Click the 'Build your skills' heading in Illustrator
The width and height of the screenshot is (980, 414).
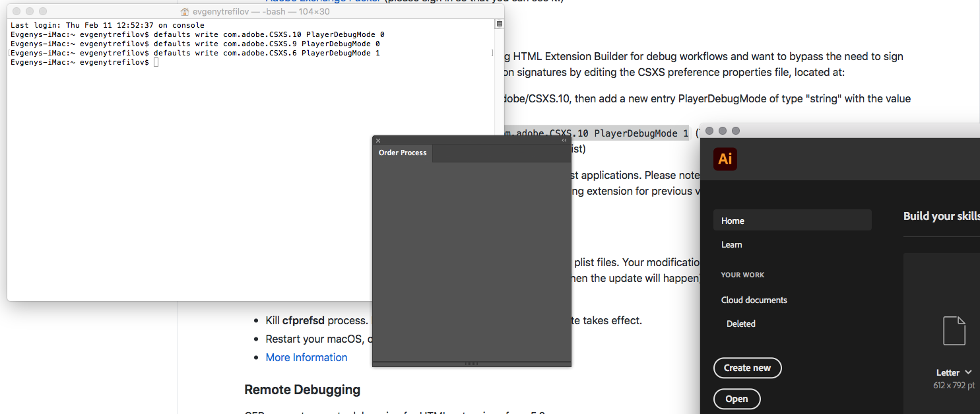point(942,216)
